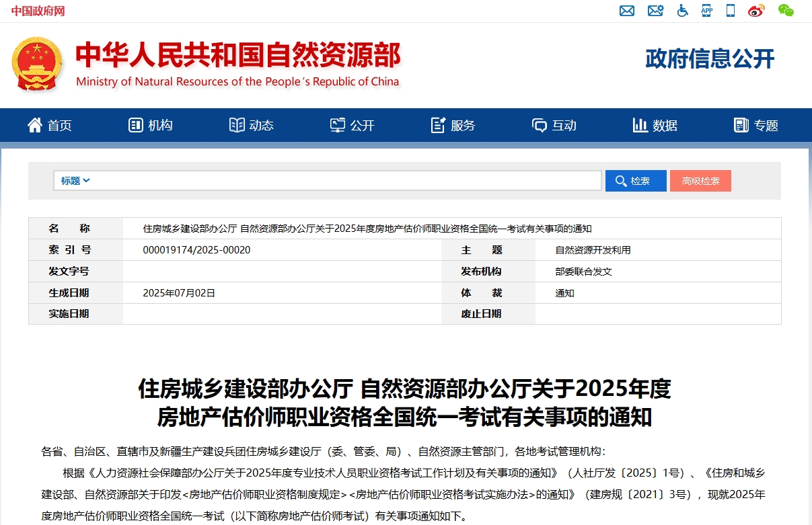Select the index number 000019174/2025-00020

(x=196, y=250)
